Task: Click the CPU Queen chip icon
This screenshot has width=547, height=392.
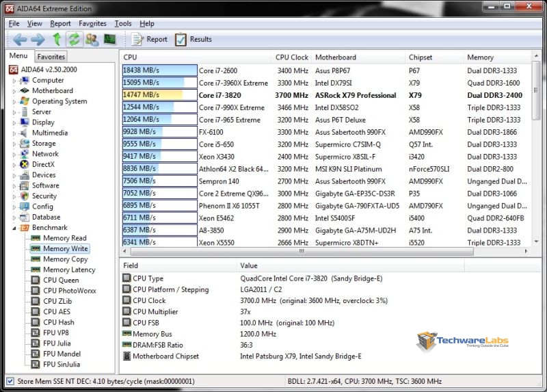Action: click(36, 280)
